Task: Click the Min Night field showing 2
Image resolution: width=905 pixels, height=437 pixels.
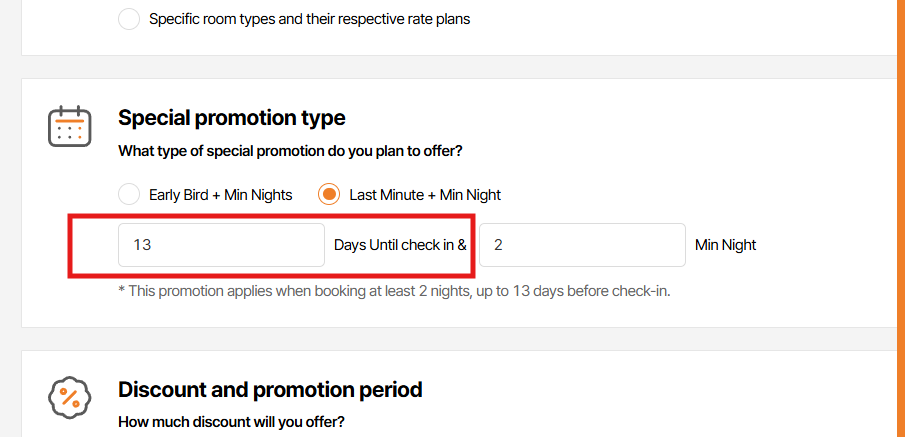Action: click(x=582, y=245)
